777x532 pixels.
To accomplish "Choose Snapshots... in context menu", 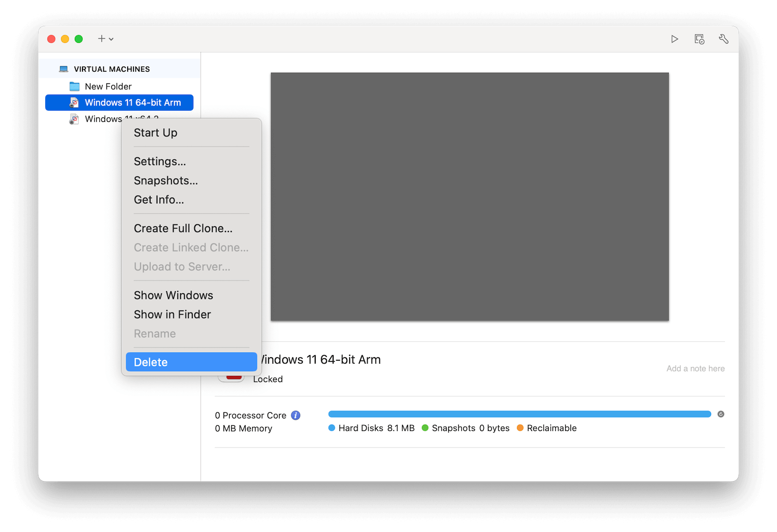I will click(x=191, y=181).
